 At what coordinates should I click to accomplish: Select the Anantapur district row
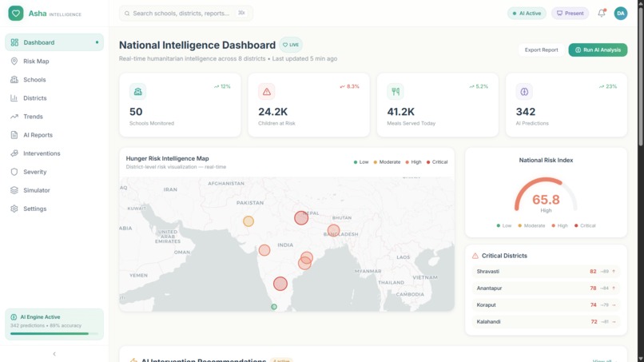coord(546,288)
